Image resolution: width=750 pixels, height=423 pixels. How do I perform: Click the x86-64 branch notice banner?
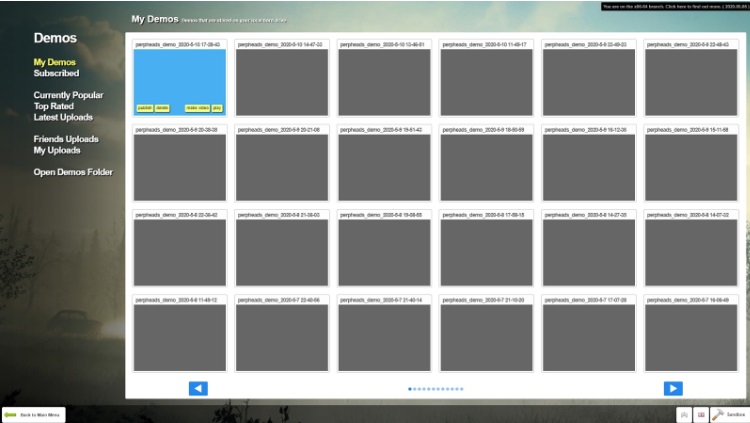(x=675, y=6)
